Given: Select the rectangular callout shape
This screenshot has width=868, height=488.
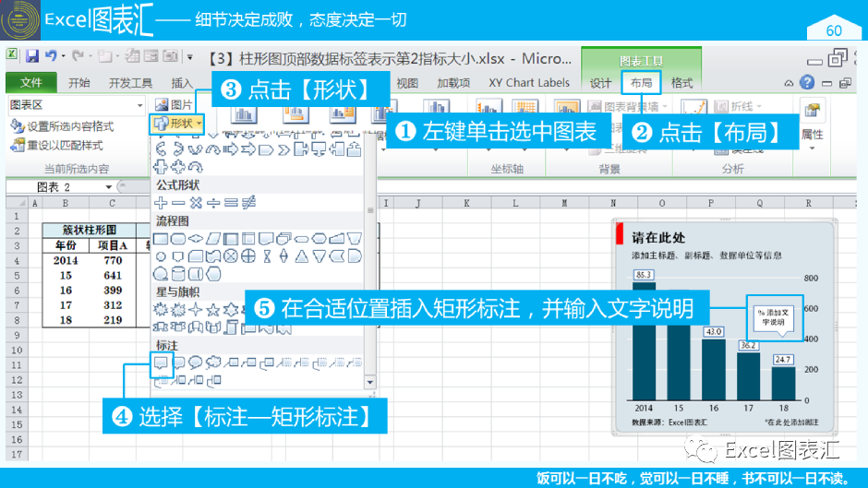Looking at the screenshot, I should click(161, 363).
